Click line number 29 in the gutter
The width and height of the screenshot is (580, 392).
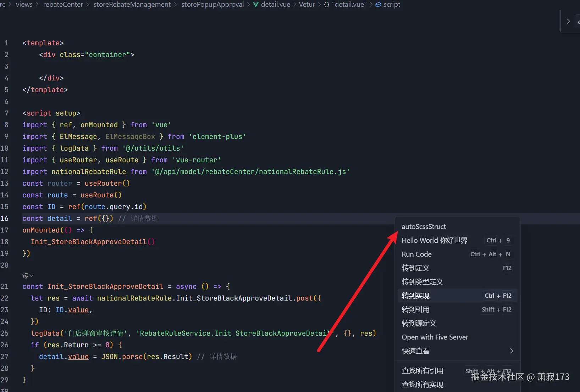click(x=4, y=380)
